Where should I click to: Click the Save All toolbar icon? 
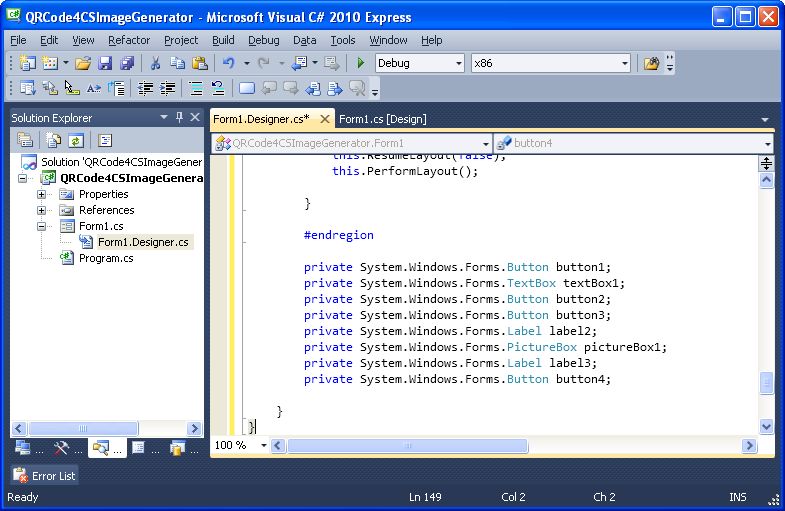pos(127,63)
